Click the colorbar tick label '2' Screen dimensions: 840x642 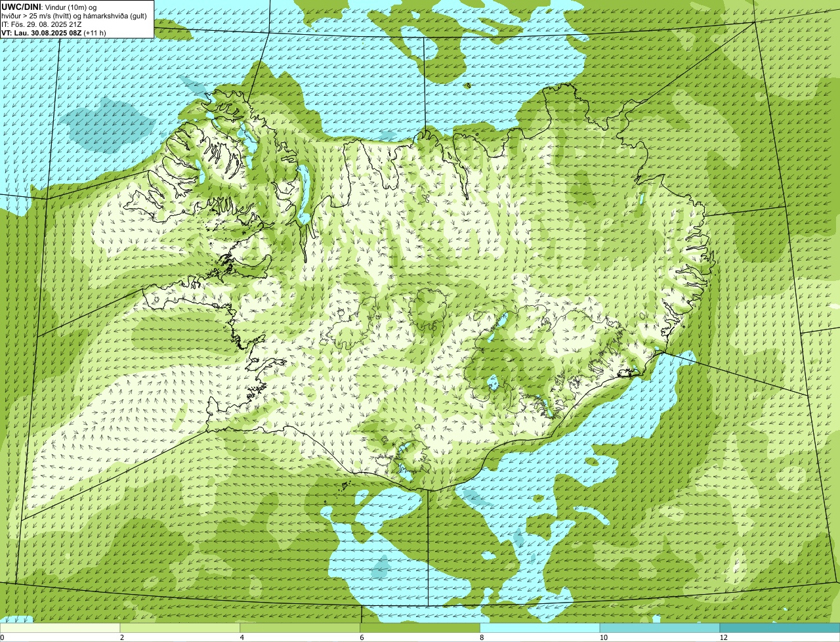coord(122,637)
